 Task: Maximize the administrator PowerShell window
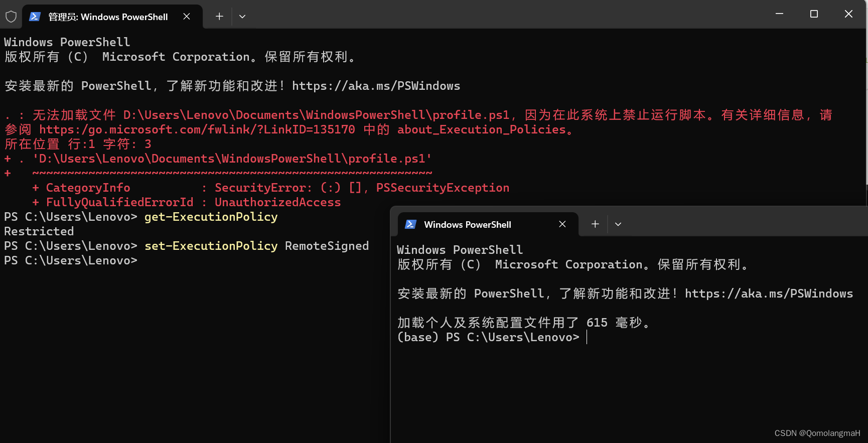[x=814, y=14]
